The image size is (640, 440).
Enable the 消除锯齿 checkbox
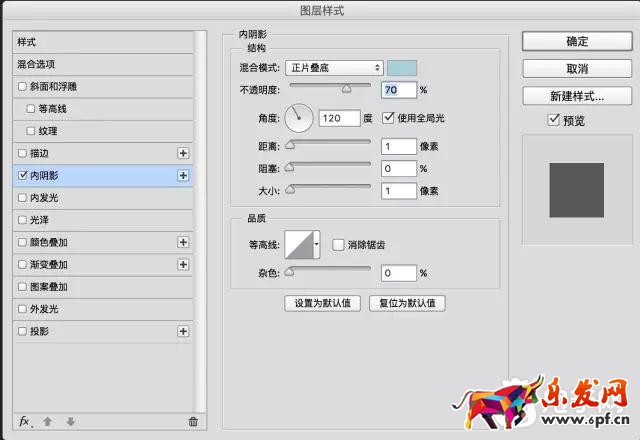point(338,244)
